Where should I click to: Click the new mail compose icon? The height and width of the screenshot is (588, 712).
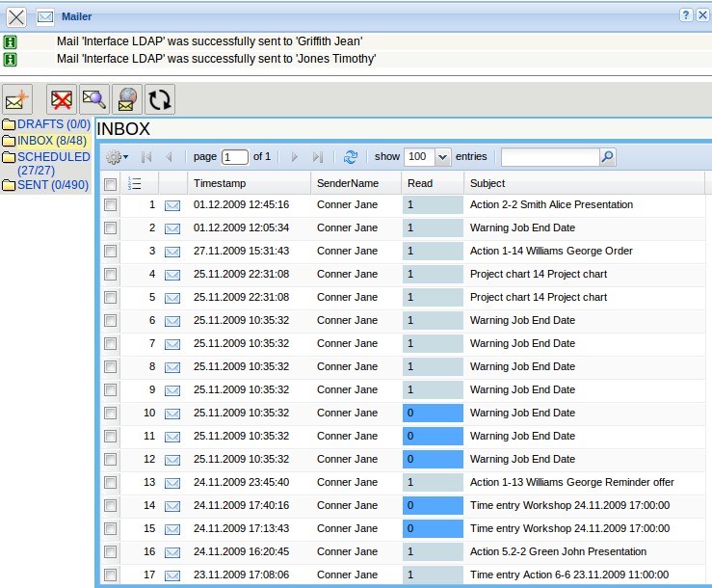coord(17,99)
